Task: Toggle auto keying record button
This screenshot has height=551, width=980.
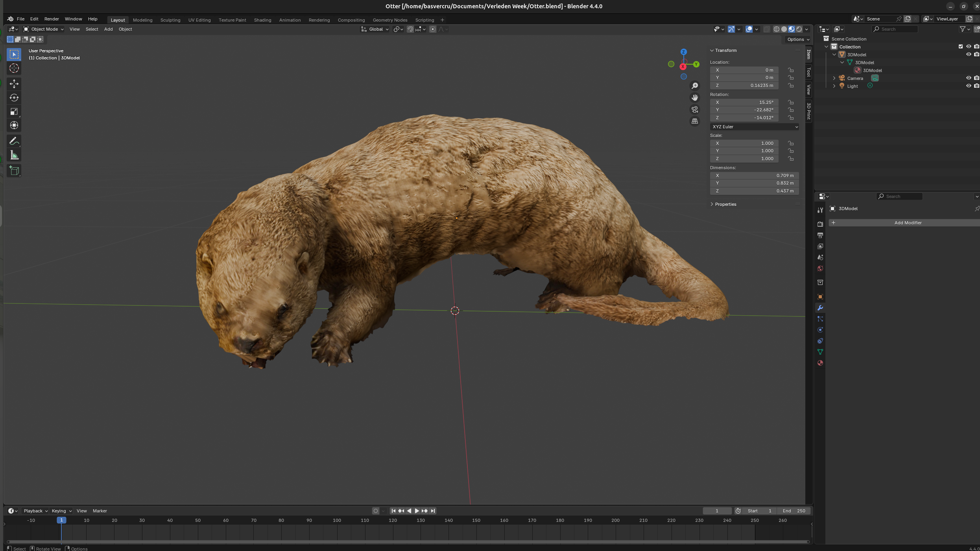Action: (x=376, y=511)
